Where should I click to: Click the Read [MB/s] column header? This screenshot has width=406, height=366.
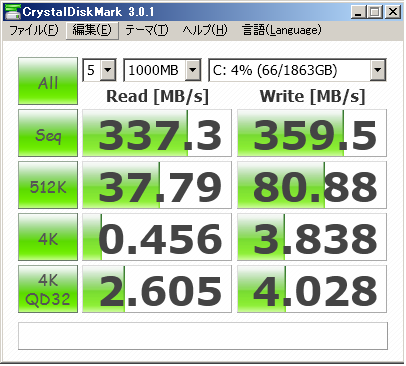click(x=157, y=97)
